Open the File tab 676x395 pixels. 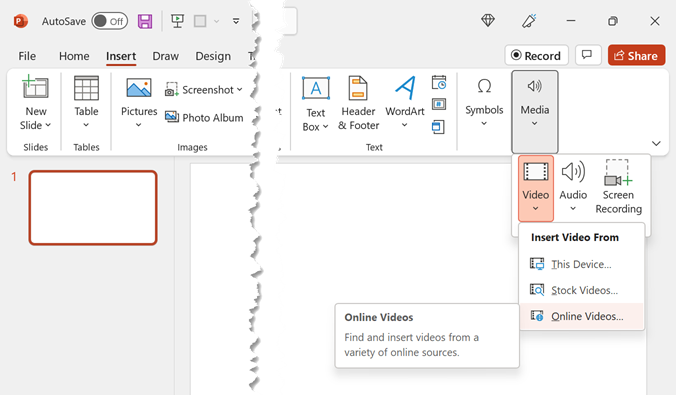point(27,56)
